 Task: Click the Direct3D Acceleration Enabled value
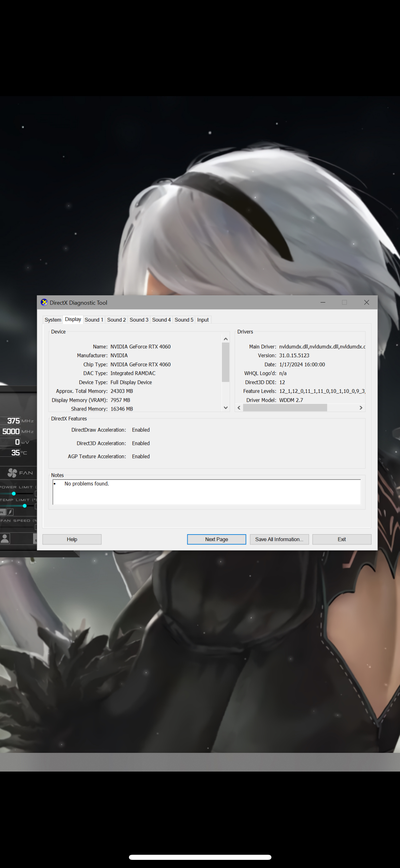tap(141, 443)
